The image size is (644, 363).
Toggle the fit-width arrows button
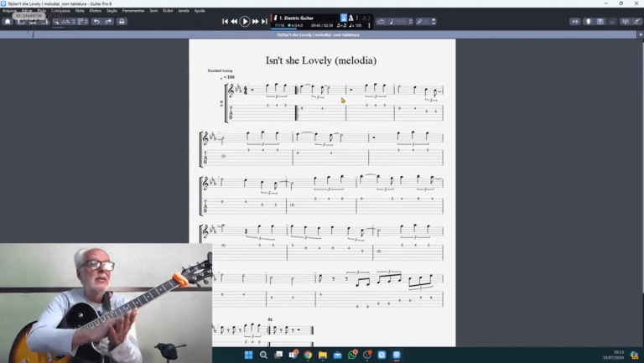tap(575, 21)
